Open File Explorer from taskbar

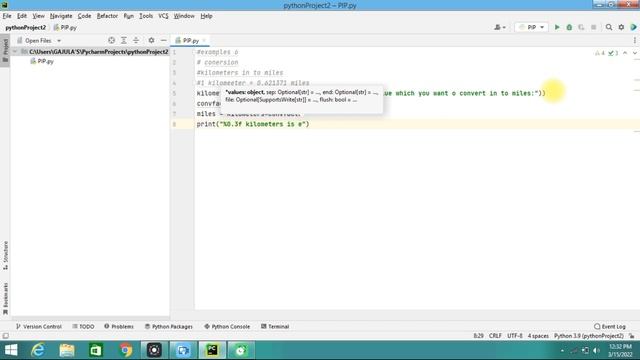(x=67, y=350)
